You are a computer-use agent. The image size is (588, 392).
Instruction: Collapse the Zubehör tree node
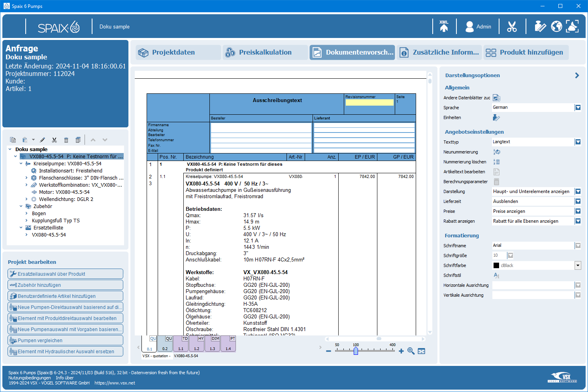click(21, 206)
